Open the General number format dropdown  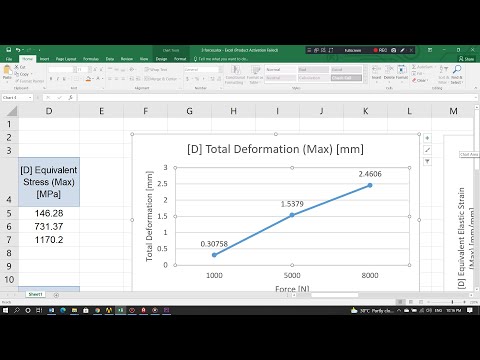click(x=220, y=69)
